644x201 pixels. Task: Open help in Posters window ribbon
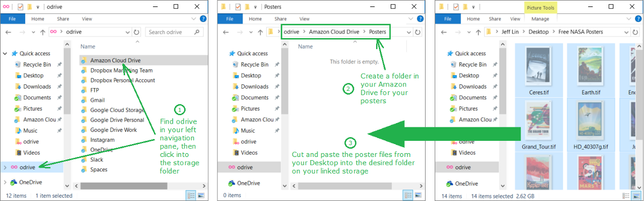(420, 19)
